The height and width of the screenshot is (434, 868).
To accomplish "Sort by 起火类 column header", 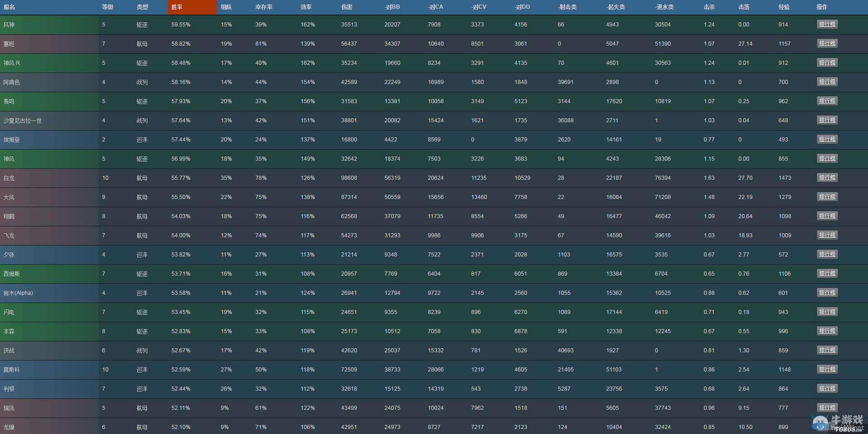I will click(616, 7).
